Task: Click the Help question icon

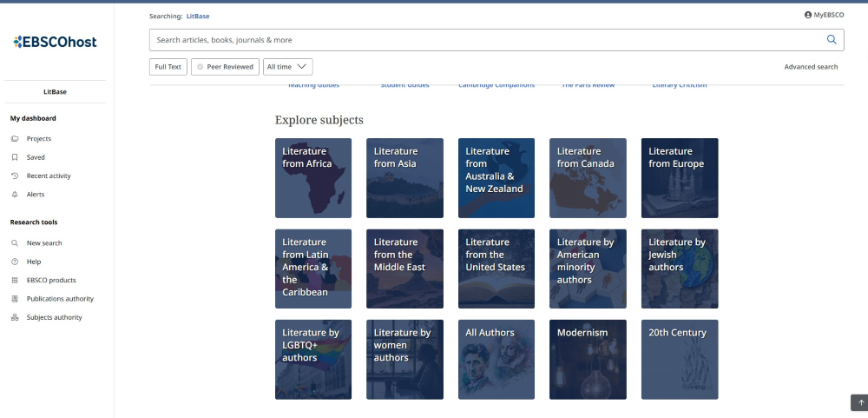Action: coord(15,262)
